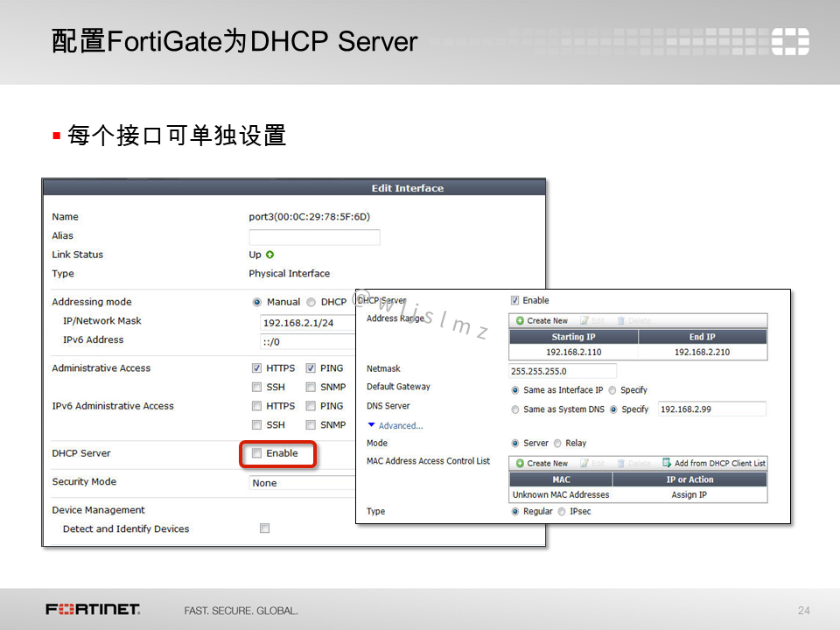This screenshot has height=630, width=840.
Task: Click the IP/Network Mask field
Action: tap(308, 323)
